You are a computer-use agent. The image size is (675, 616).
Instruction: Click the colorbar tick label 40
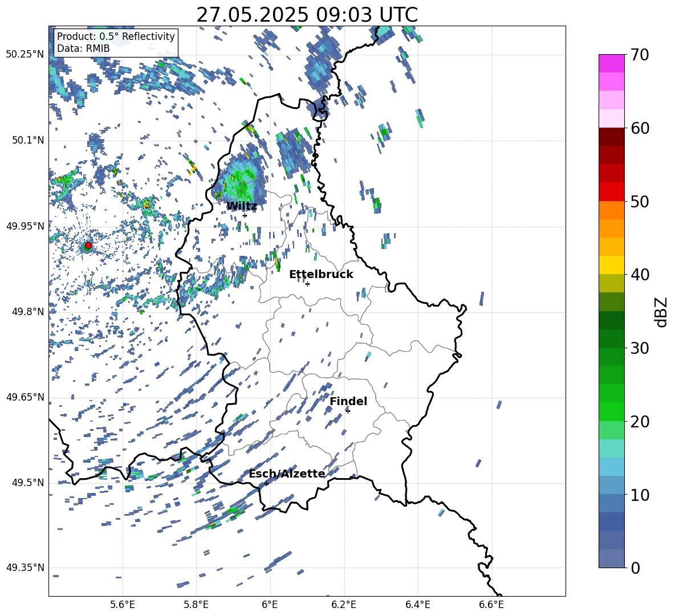640,275
